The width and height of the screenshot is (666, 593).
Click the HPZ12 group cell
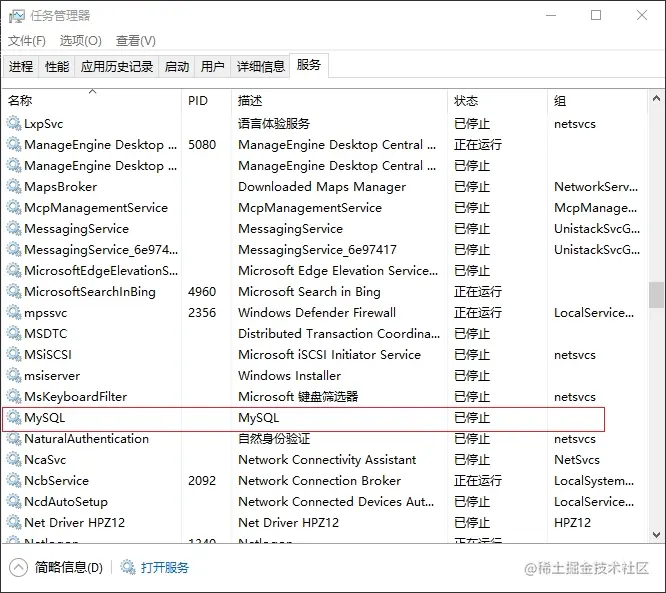(x=572, y=522)
